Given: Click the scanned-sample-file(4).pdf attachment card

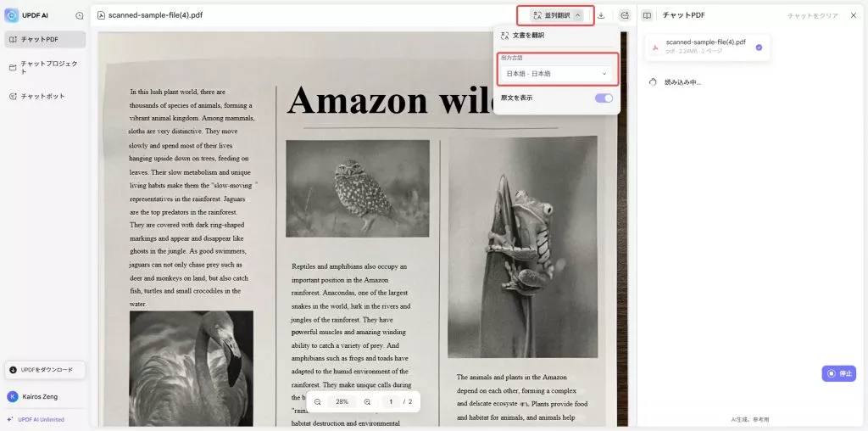Looking at the screenshot, I should pyautogui.click(x=708, y=48).
